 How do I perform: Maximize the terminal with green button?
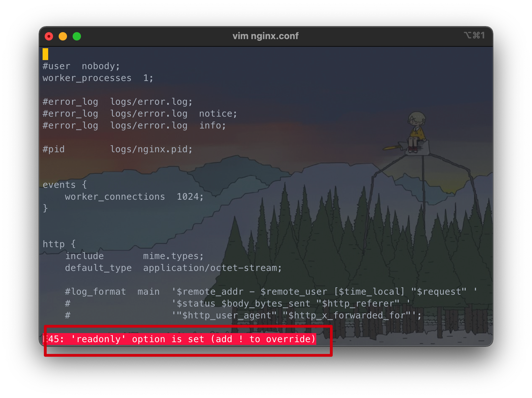77,36
